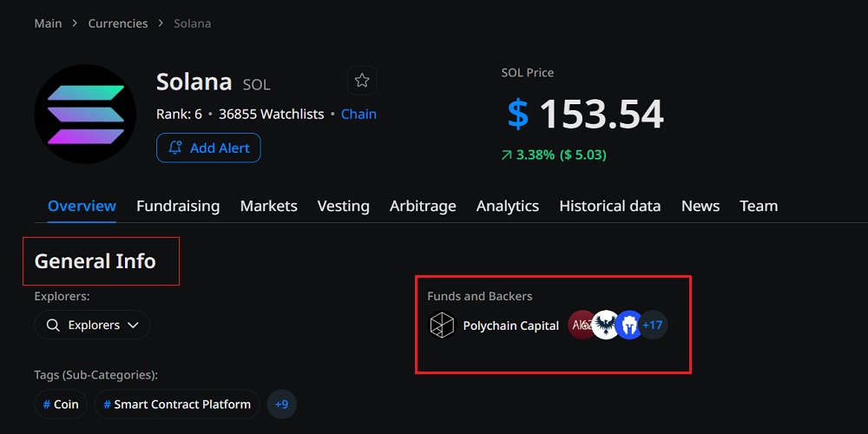Select the Smart Contract Platform tag
Viewport: 868px width, 434px height.
[177, 404]
